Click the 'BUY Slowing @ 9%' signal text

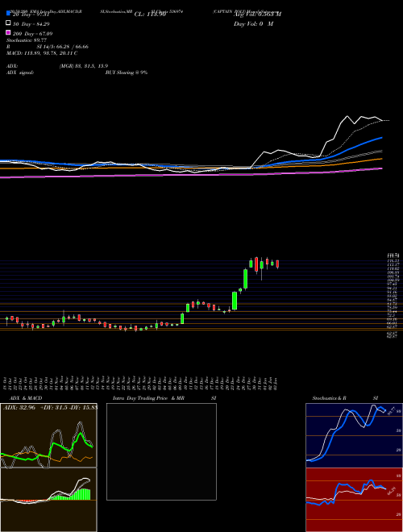[x=127, y=73]
